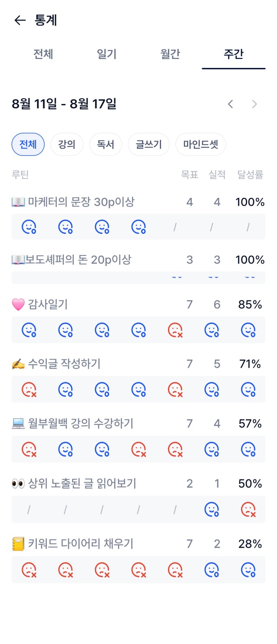Tap the red sad face in 감사일기 row

[x=175, y=330]
